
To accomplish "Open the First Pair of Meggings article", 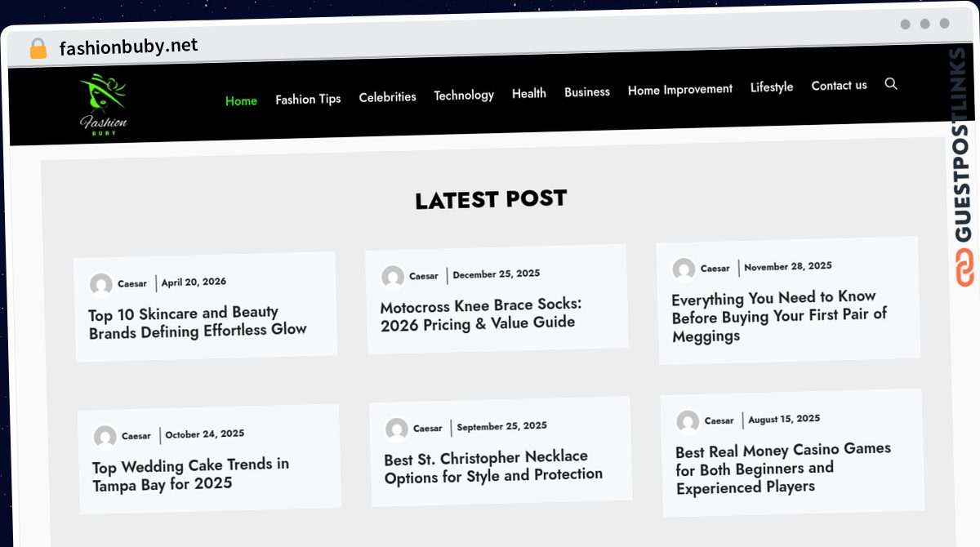I will tap(779, 316).
